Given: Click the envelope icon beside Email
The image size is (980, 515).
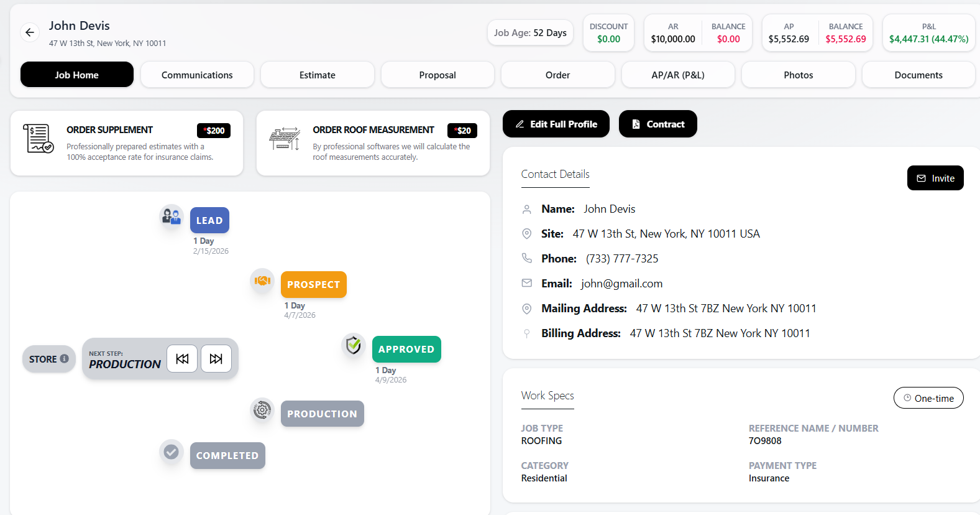Looking at the screenshot, I should point(527,283).
